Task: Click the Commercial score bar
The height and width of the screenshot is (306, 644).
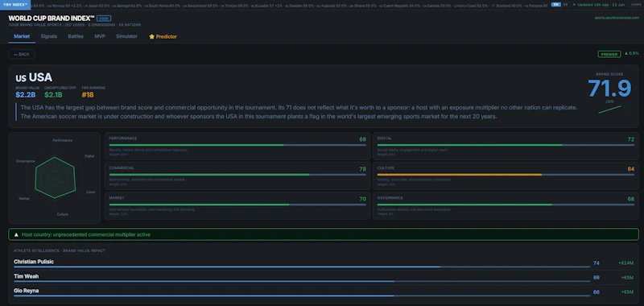Action: pos(237,175)
